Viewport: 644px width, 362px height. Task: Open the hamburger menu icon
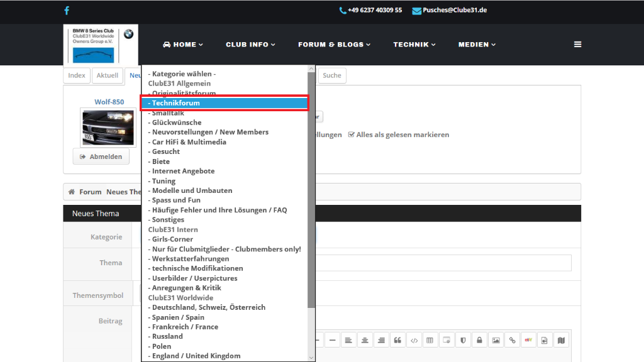[x=577, y=45]
